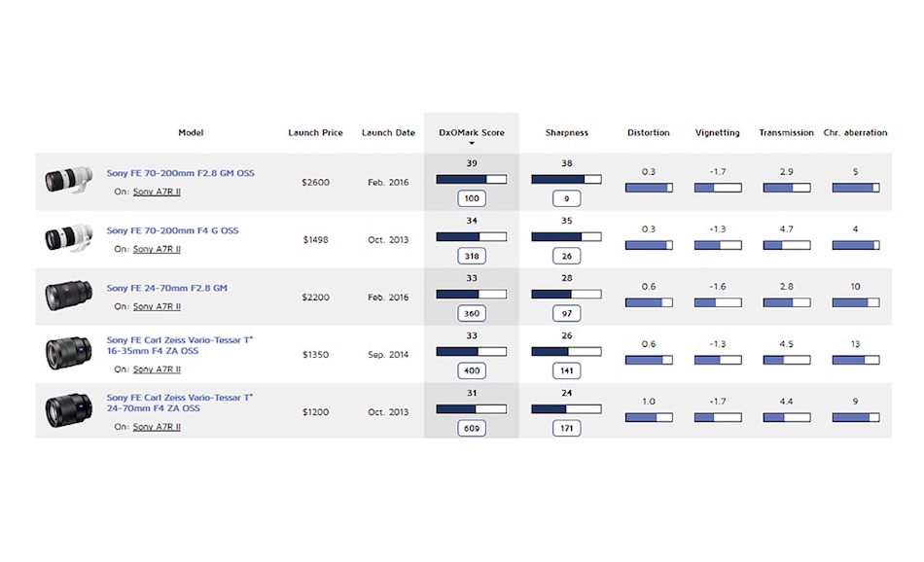This screenshot has height=562, width=924.
Task: Click the Sony FE 70-200mm F2.8 GM lens image
Action: point(67,180)
